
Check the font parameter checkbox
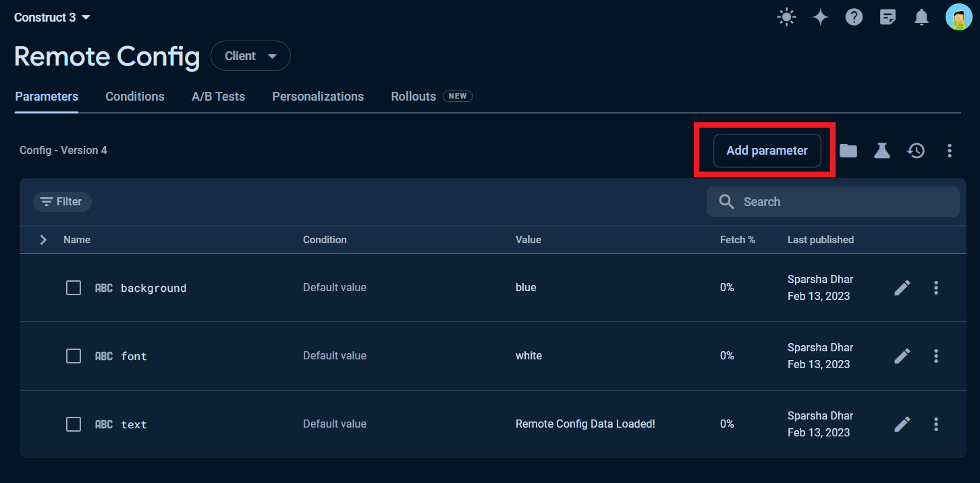(x=74, y=356)
